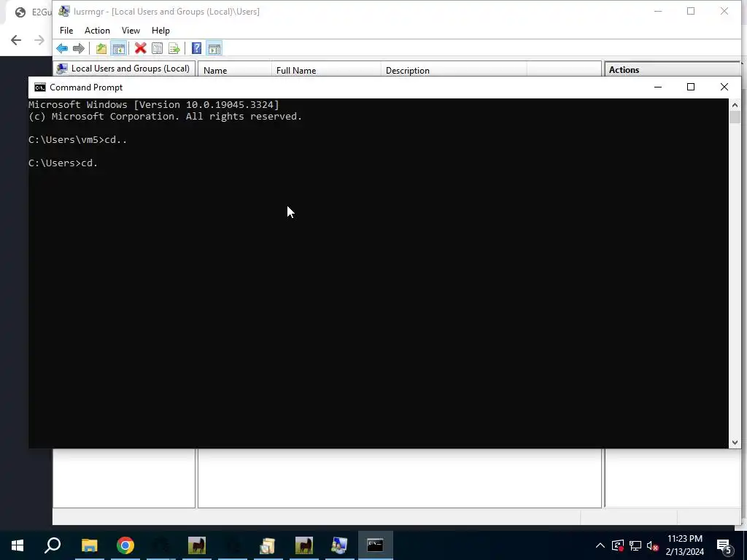
Task: Open Properties from lusrmgr toolbar
Action: (x=158, y=48)
